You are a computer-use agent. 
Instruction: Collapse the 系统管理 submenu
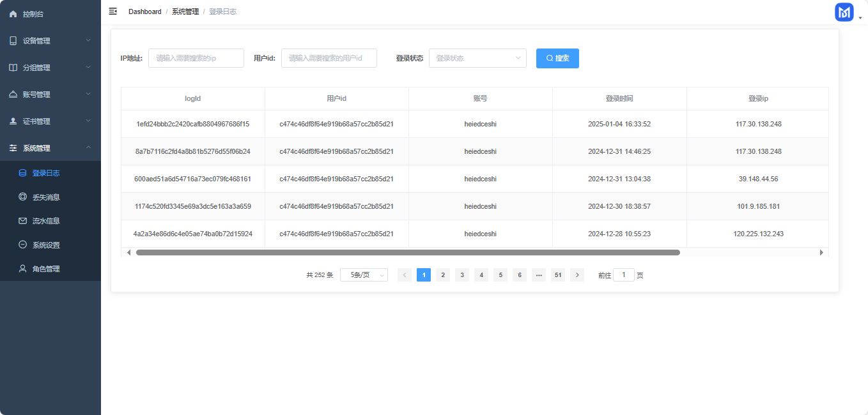pos(50,148)
